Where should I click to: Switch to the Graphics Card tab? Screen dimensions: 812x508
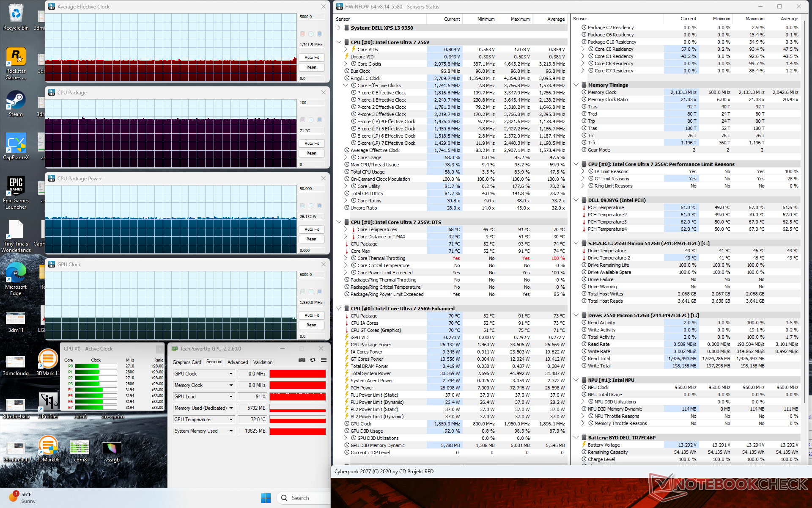[187, 362]
